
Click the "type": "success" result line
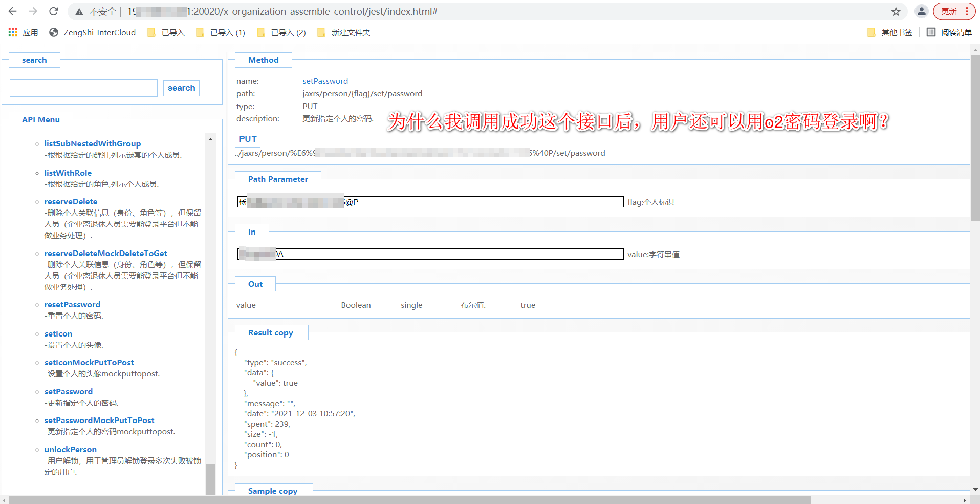coord(275,363)
